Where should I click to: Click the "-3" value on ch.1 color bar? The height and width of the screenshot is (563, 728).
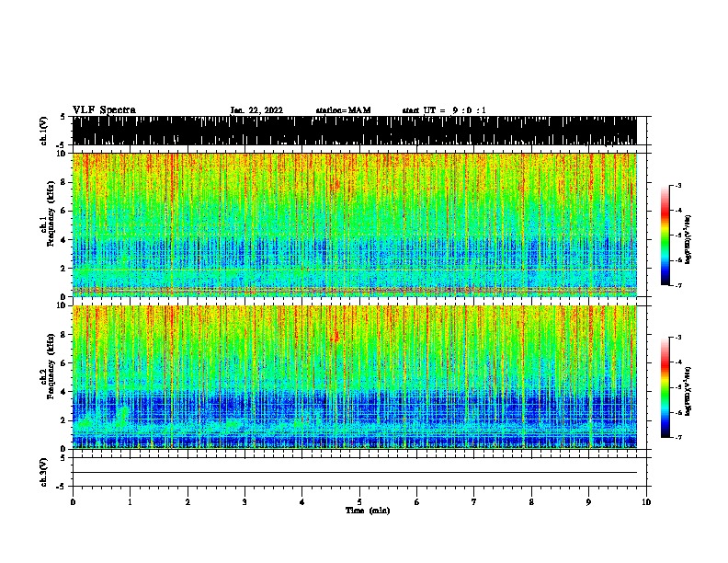point(677,186)
